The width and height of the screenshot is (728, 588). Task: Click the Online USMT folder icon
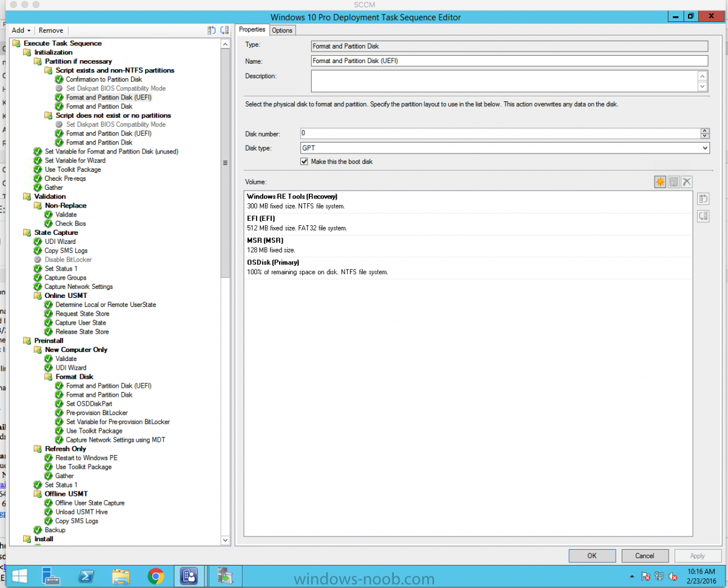(x=38, y=296)
